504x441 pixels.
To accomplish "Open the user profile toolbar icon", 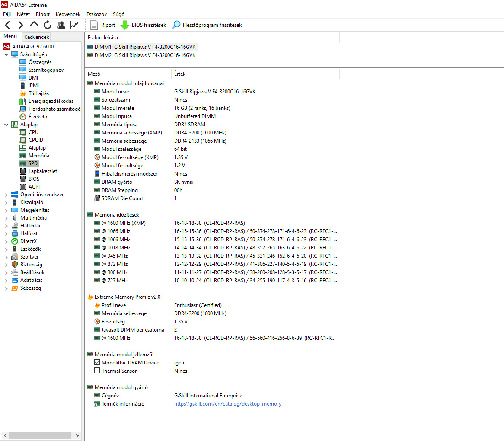I will click(x=61, y=25).
